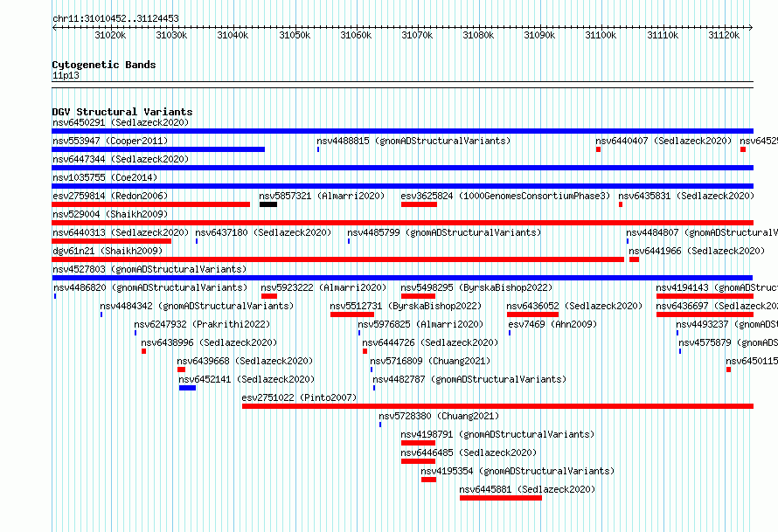Open nsv4493237 variant label
Image resolution: width=778 pixels, height=532 pixels.
pos(727,324)
